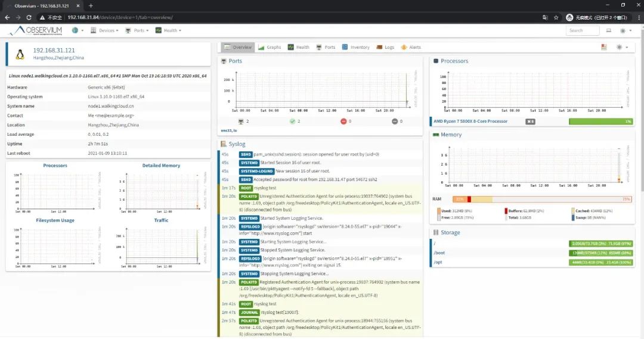This screenshot has width=644, height=339.
Task: Click the RAM usage bar
Action: [542, 199]
